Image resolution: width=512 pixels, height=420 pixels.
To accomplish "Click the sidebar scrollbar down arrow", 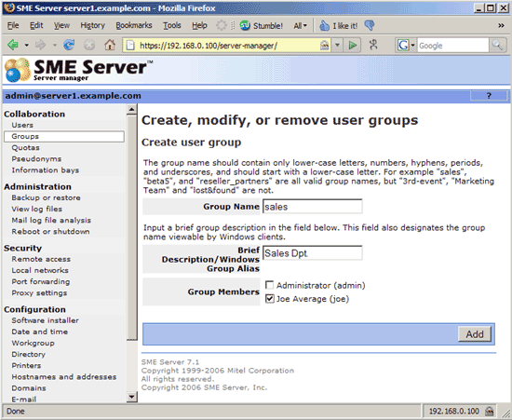I will tap(131, 397).
